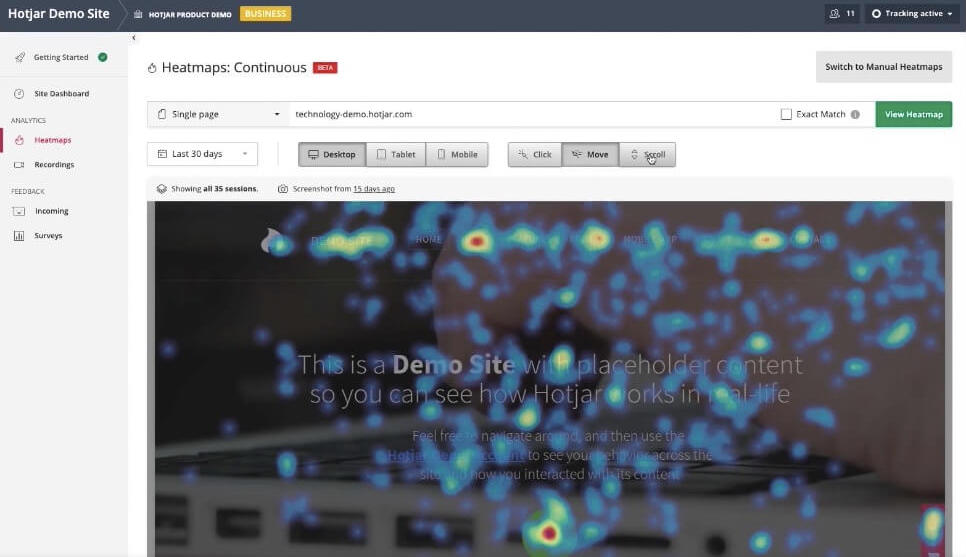This screenshot has width=966, height=557.
Task: Click the info icon next to Exact Match
Action: [x=855, y=114]
